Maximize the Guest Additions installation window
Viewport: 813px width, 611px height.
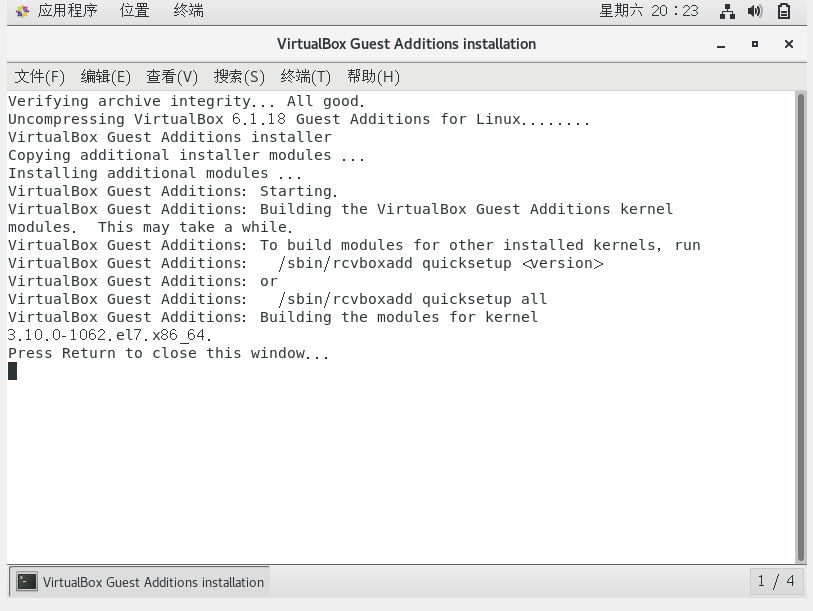pos(755,44)
